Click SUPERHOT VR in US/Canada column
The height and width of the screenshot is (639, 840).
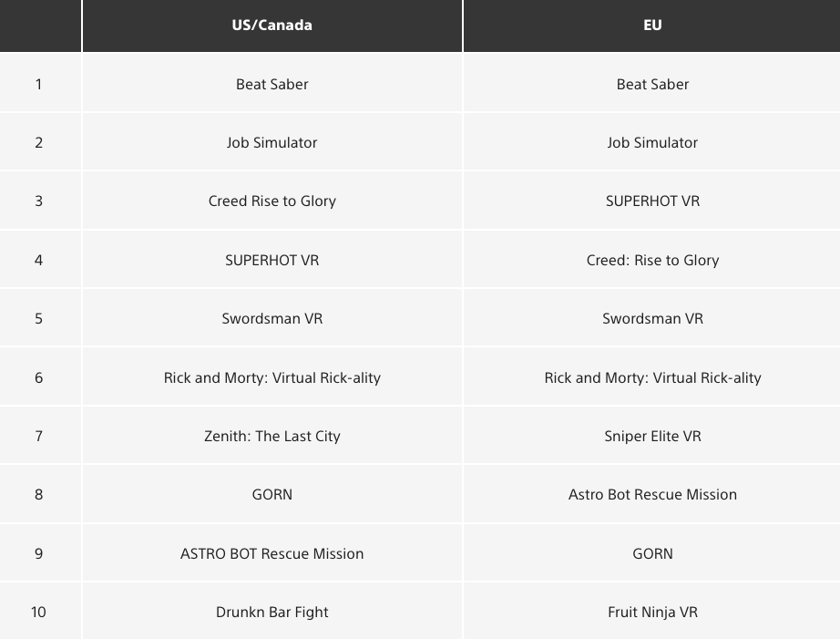[x=272, y=260]
